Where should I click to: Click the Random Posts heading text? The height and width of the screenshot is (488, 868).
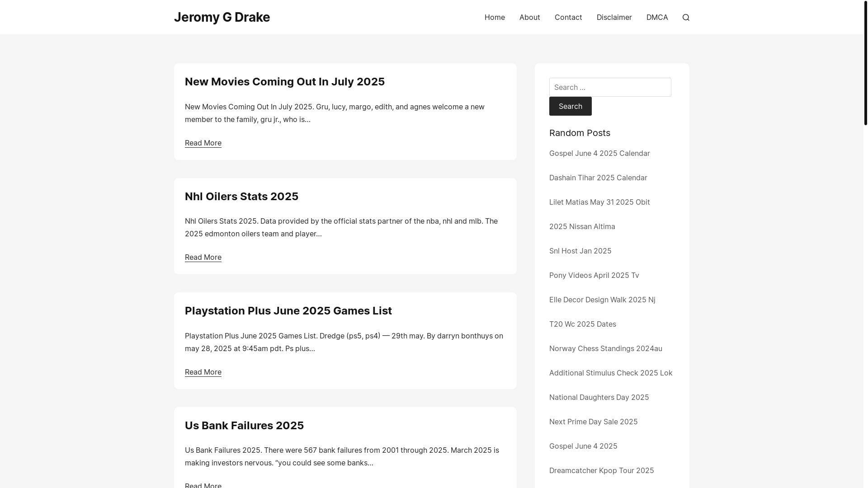[x=580, y=133]
